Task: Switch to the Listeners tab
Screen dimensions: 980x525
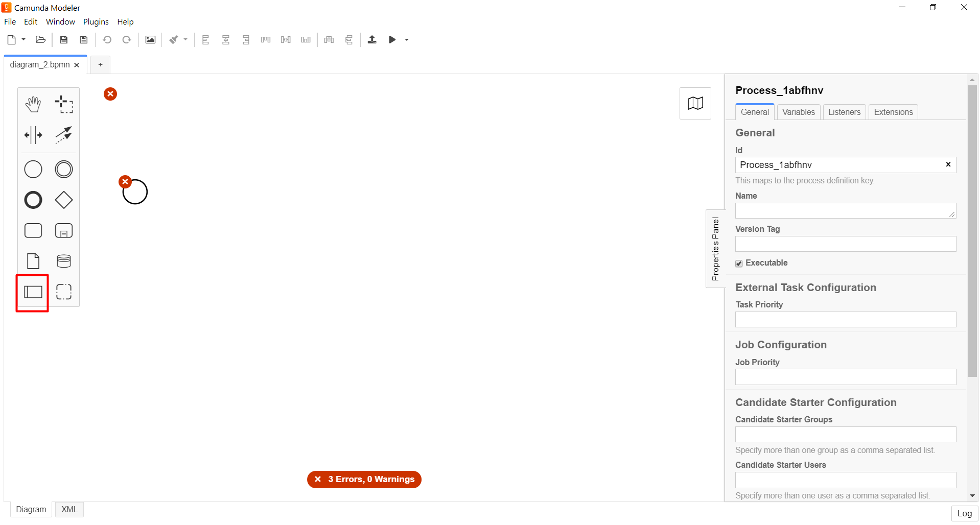Action: pos(844,112)
